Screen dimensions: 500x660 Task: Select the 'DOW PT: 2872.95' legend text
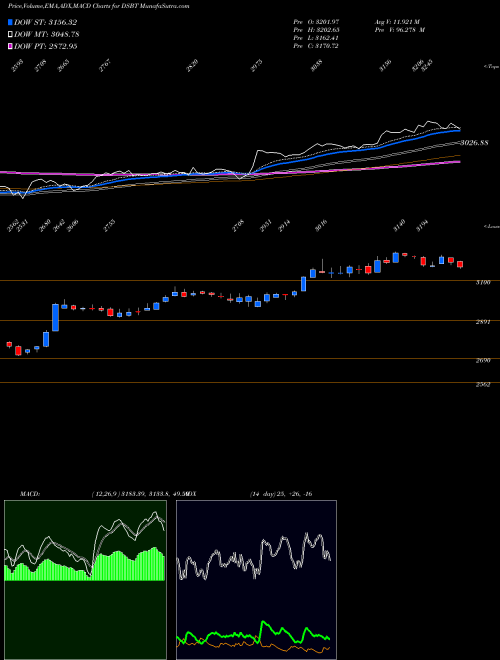45,47
